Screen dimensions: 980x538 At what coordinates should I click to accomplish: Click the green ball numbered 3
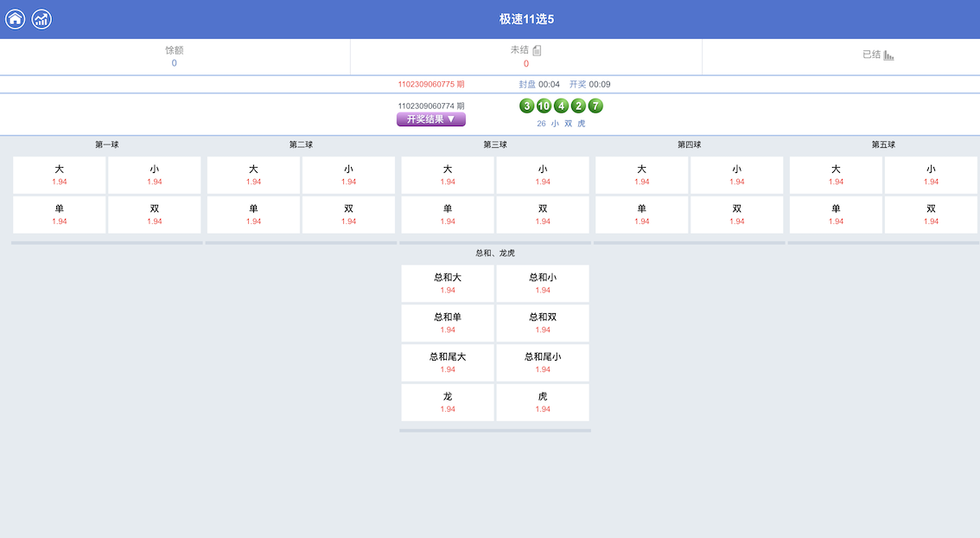[526, 106]
